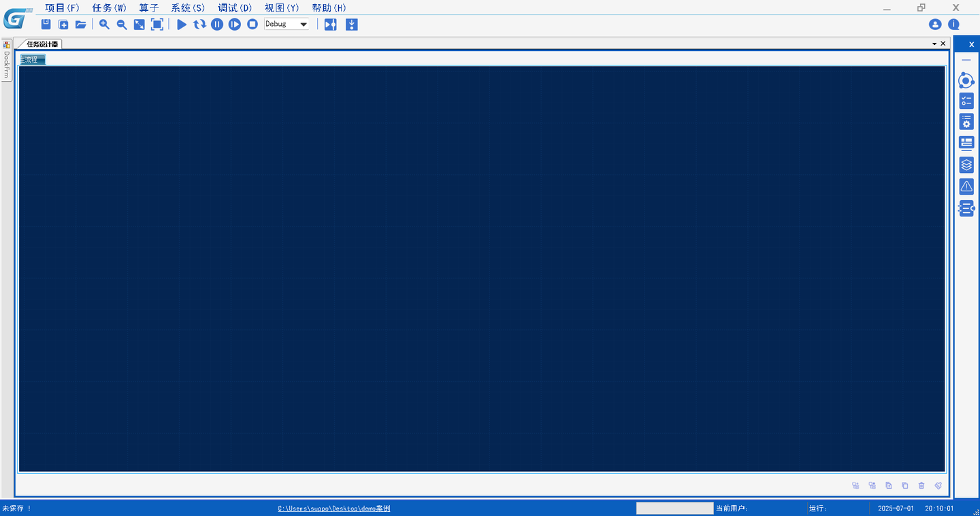Click the second ungroup-nodes icon below canvas

click(872, 485)
